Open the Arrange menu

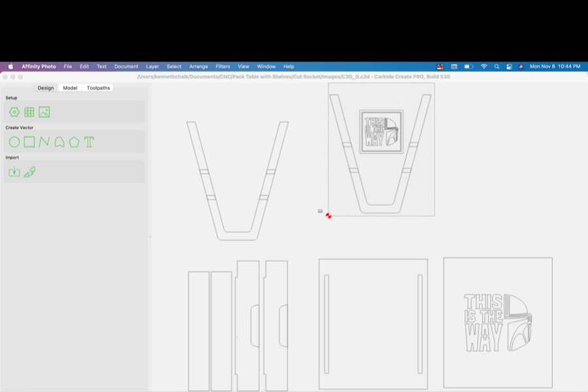coord(199,67)
